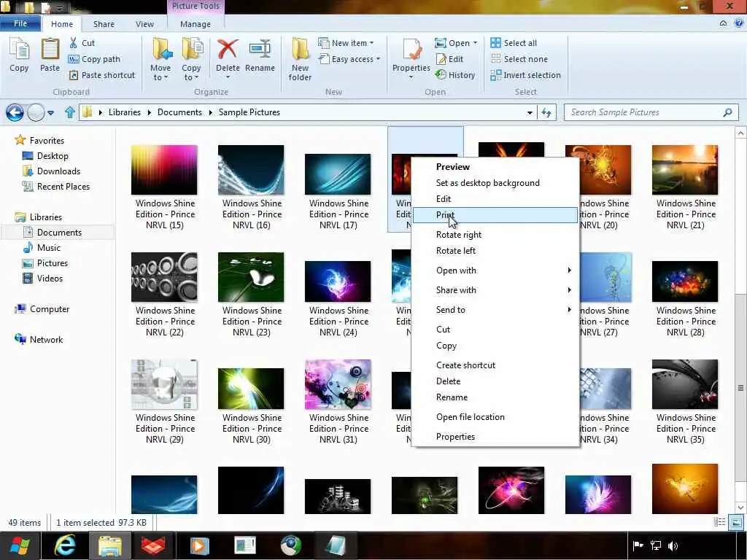The height and width of the screenshot is (560, 747).
Task: Click Paste shortcut in the ribbon
Action: click(x=102, y=75)
